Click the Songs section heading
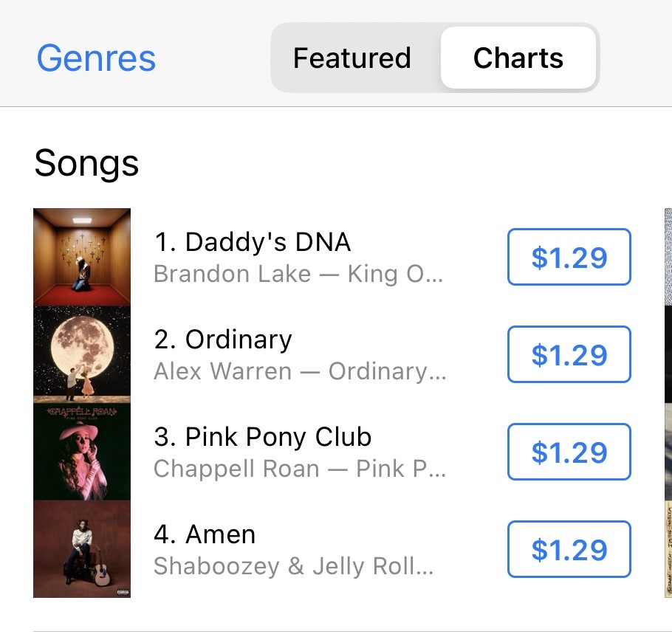672x637 pixels. point(86,163)
